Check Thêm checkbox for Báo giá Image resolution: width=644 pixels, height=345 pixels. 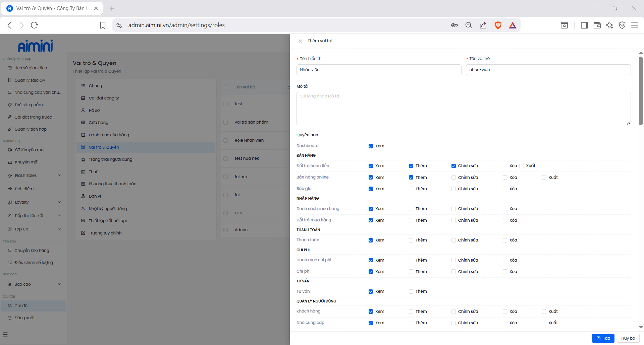[x=411, y=189]
